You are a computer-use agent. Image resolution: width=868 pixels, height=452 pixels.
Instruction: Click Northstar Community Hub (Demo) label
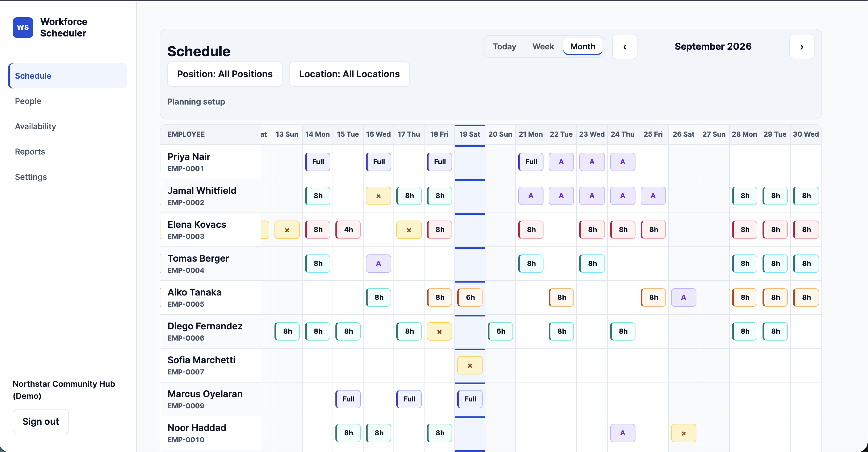click(64, 390)
